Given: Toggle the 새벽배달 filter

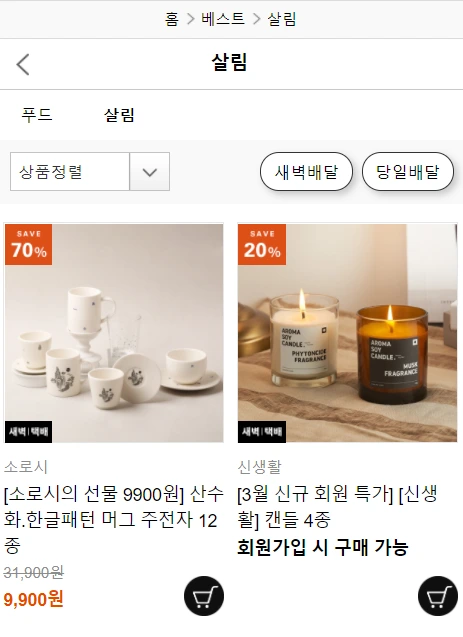Looking at the screenshot, I should (306, 171).
